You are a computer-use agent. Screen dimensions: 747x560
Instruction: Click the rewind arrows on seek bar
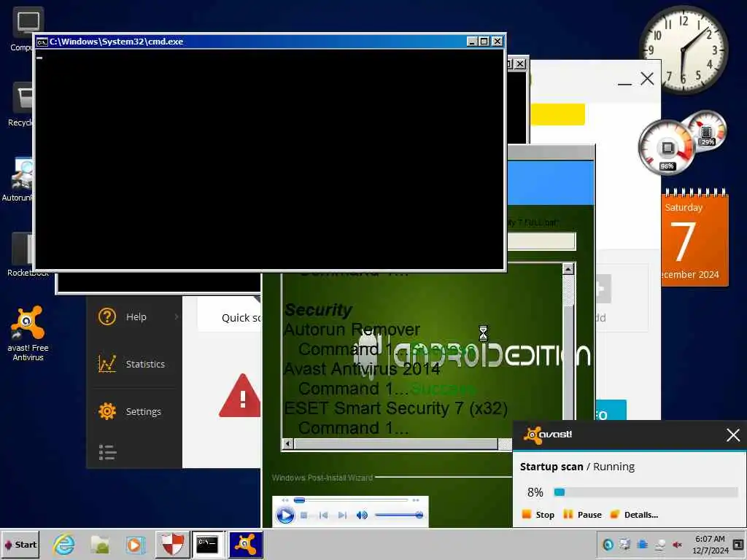(285, 500)
